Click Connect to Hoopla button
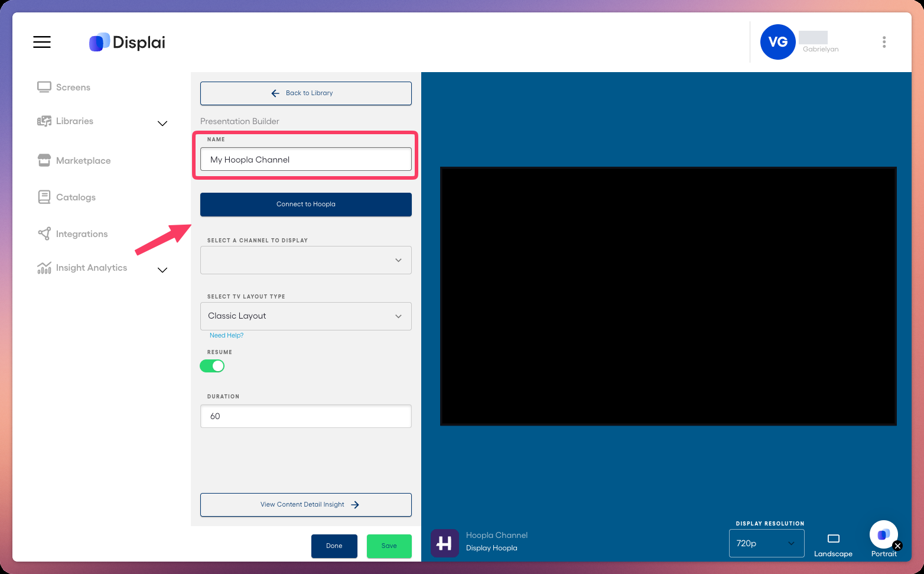Image resolution: width=924 pixels, height=574 pixels. [306, 205]
